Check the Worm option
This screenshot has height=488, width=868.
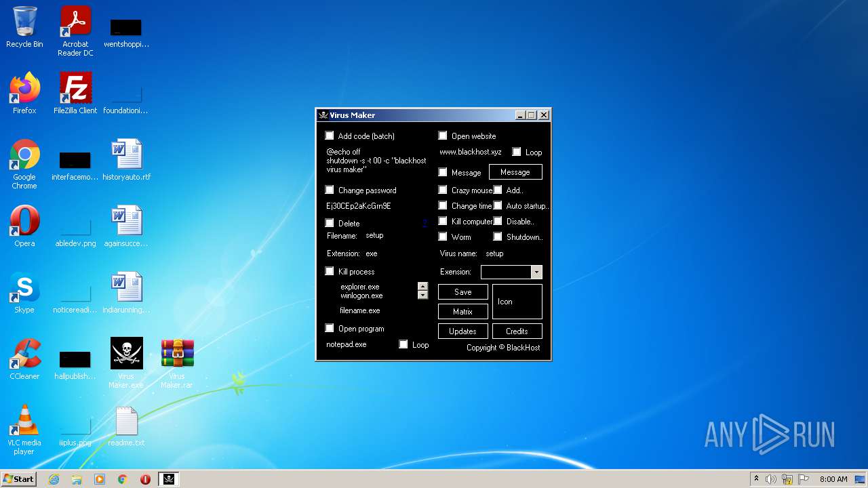point(443,237)
